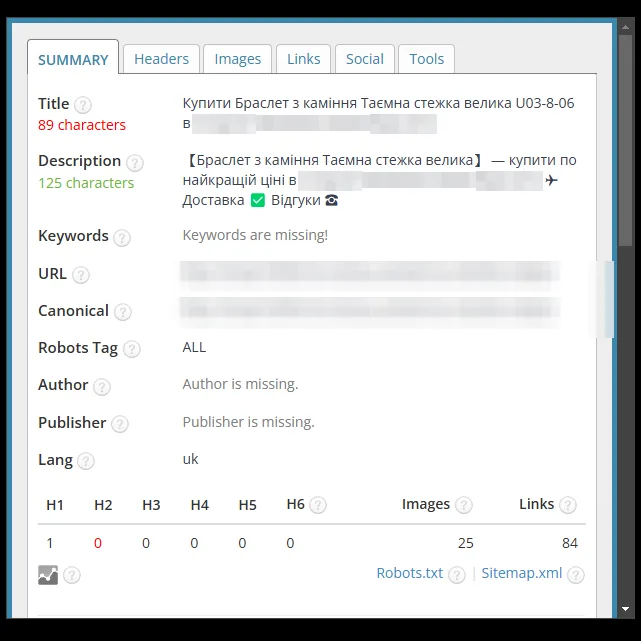Click the H1 count value 1
This screenshot has height=641, width=641.
pos(50,543)
